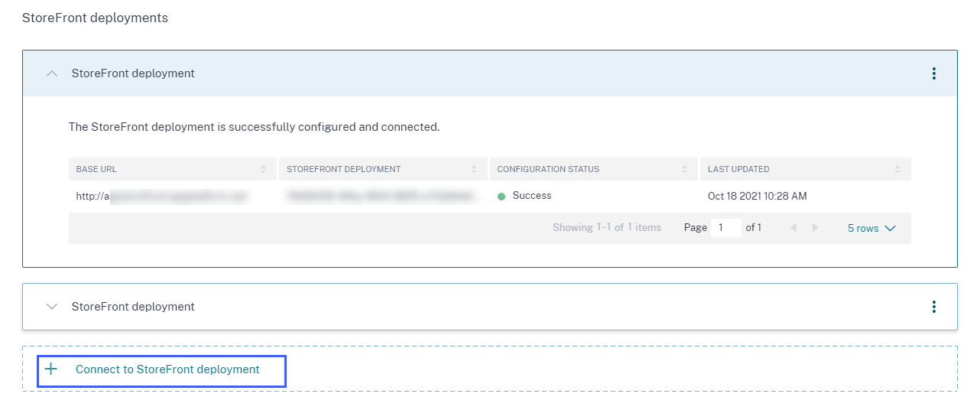The height and width of the screenshot is (410, 980).
Task: Click the plus icon to connect a deployment
Action: click(x=51, y=369)
